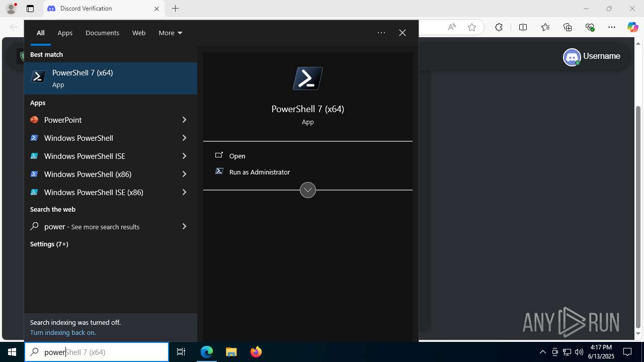Viewport: 644px width, 362px height.
Task: Expand Windows PowerShell result options
Action: pos(184,138)
